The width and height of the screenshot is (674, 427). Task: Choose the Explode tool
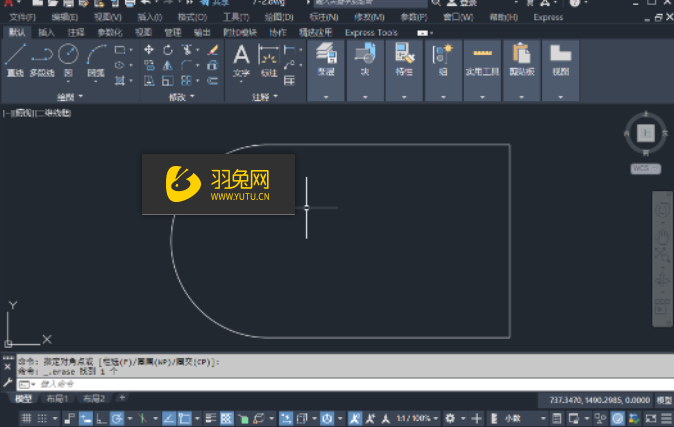(213, 65)
